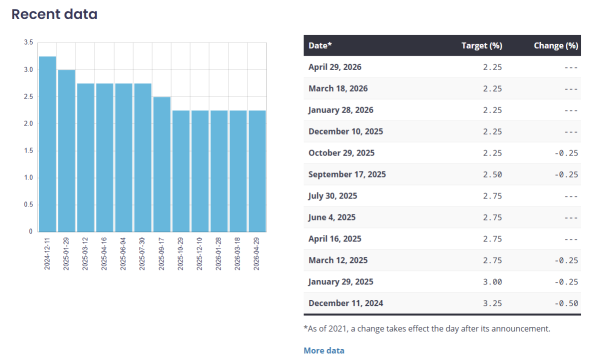The width and height of the screenshot is (604, 361).
Task: Click the 2024-12-11 axis label
Action: click(x=47, y=254)
